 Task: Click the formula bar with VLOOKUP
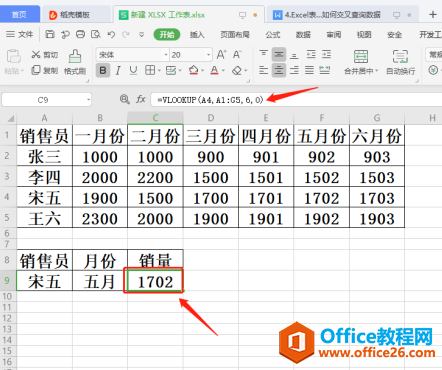297,99
